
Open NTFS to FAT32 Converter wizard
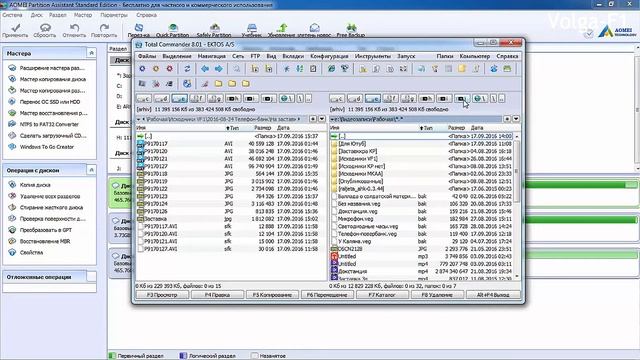pyautogui.click(x=49, y=124)
